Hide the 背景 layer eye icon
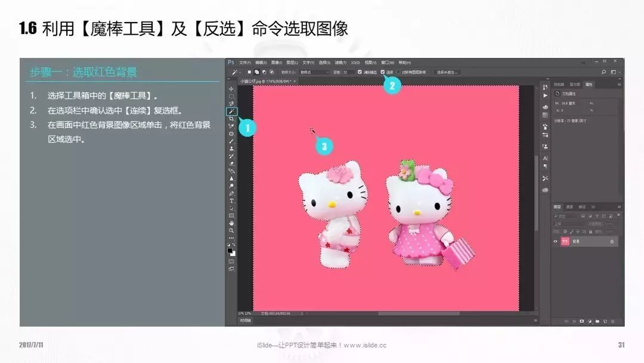This screenshot has height=363, width=644. click(x=555, y=241)
